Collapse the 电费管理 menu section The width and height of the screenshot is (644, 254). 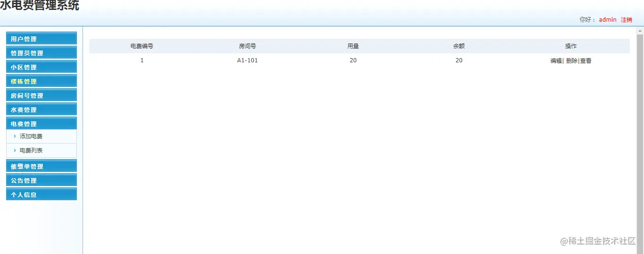(x=41, y=124)
